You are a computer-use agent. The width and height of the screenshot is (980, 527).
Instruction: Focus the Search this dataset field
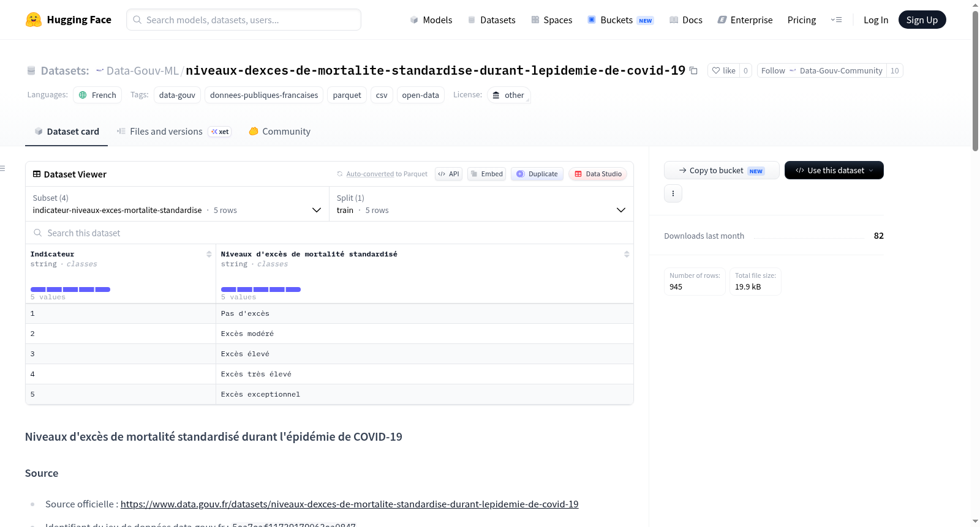330,233
